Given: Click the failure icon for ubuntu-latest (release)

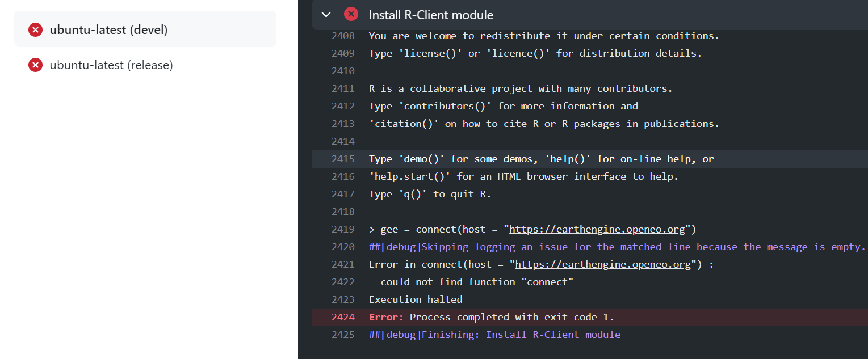Looking at the screenshot, I should [x=36, y=65].
